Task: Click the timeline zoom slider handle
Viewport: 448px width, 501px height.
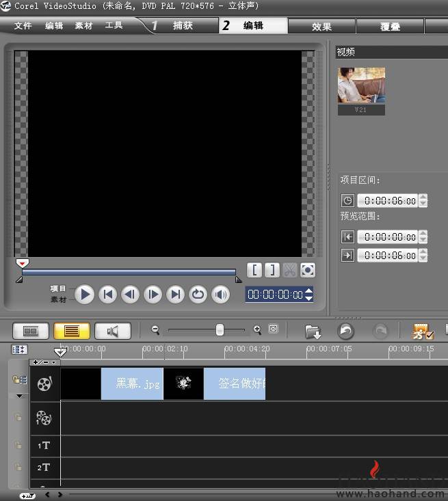Action: 220,329
